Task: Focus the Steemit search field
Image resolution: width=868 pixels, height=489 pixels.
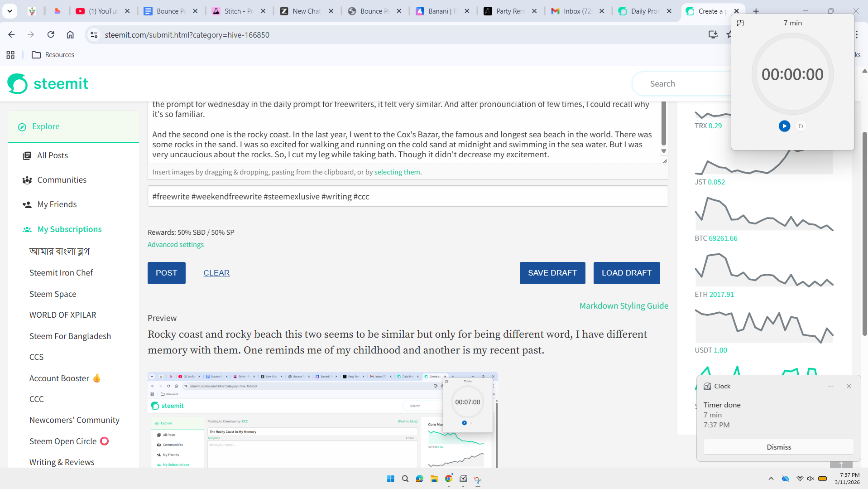Action: point(681,84)
